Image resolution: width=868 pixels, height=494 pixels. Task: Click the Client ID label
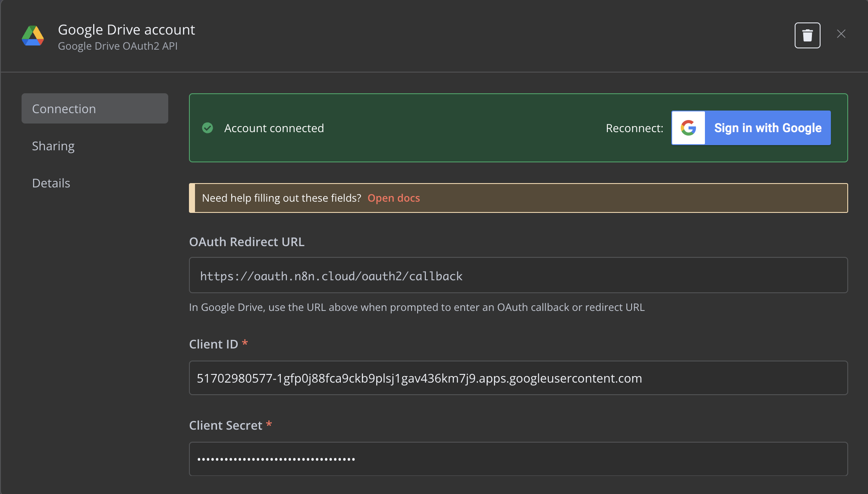tap(214, 344)
